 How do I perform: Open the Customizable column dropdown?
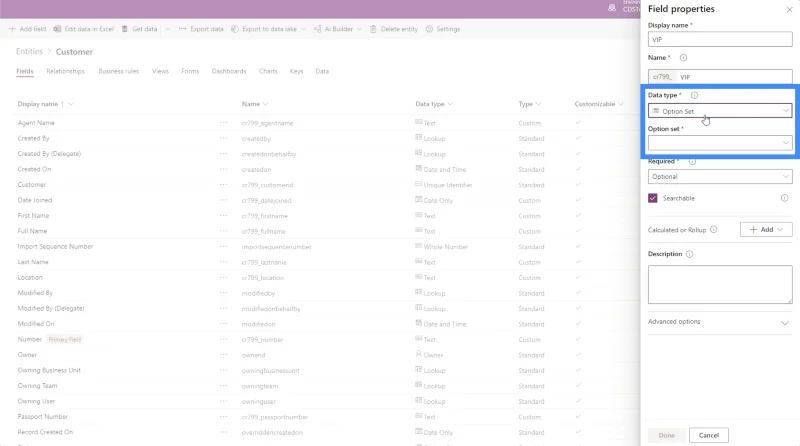620,104
